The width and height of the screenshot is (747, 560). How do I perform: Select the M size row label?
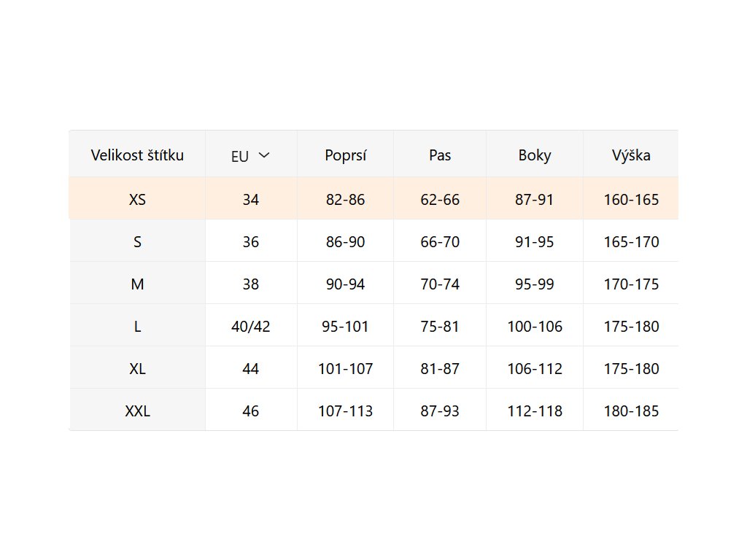point(137,284)
